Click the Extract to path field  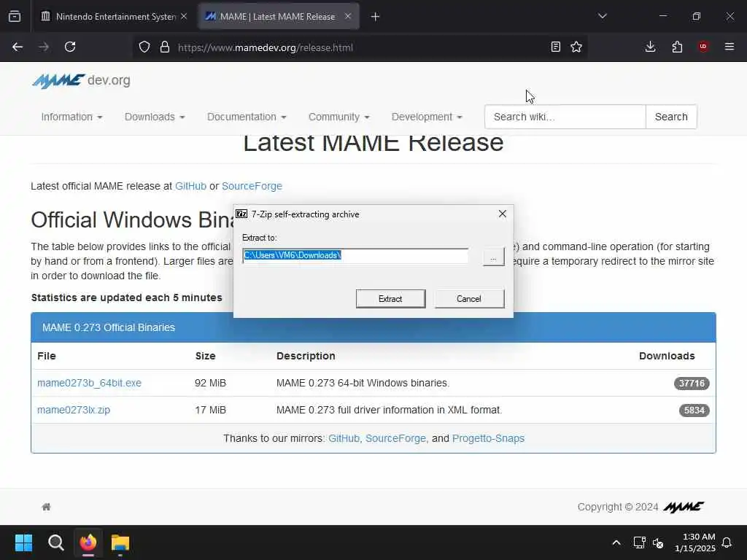(355, 256)
